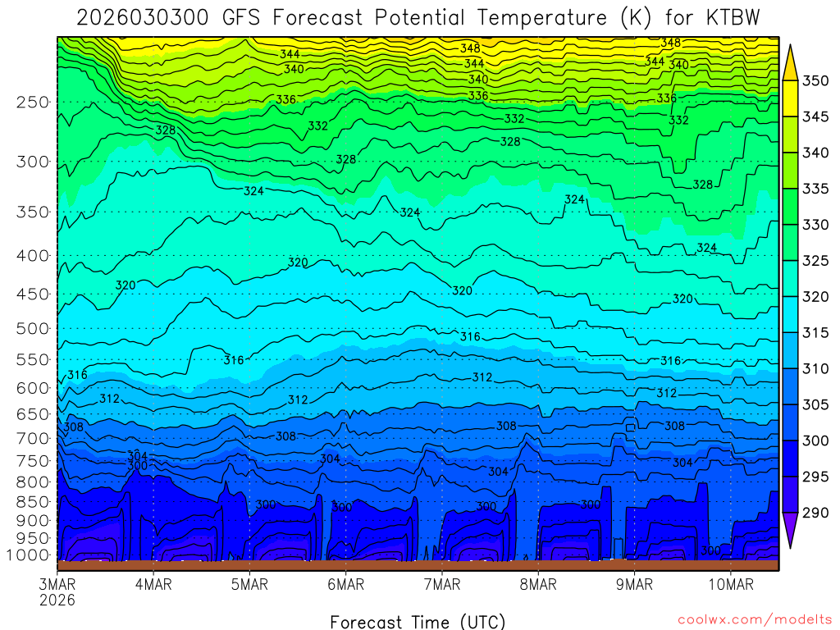
Task: Select the 7MAR time axis label
Action: coord(442,584)
